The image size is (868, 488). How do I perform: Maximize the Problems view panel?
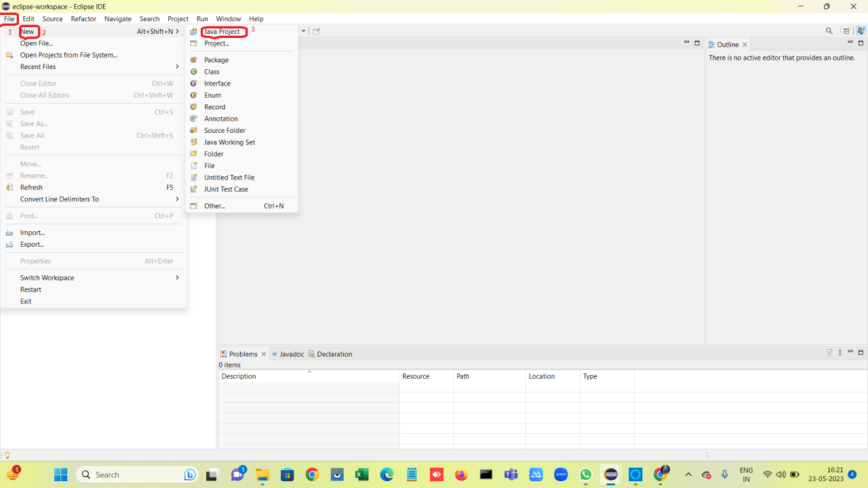click(861, 352)
